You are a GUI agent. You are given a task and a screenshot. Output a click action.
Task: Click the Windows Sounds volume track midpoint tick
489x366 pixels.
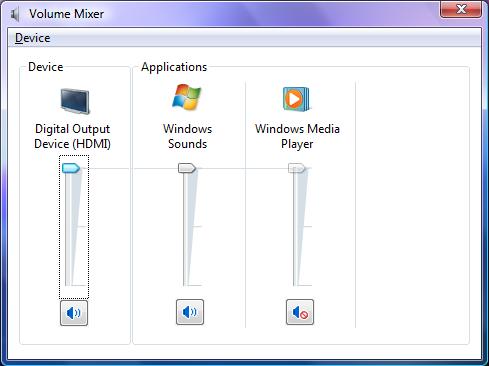click(x=197, y=227)
